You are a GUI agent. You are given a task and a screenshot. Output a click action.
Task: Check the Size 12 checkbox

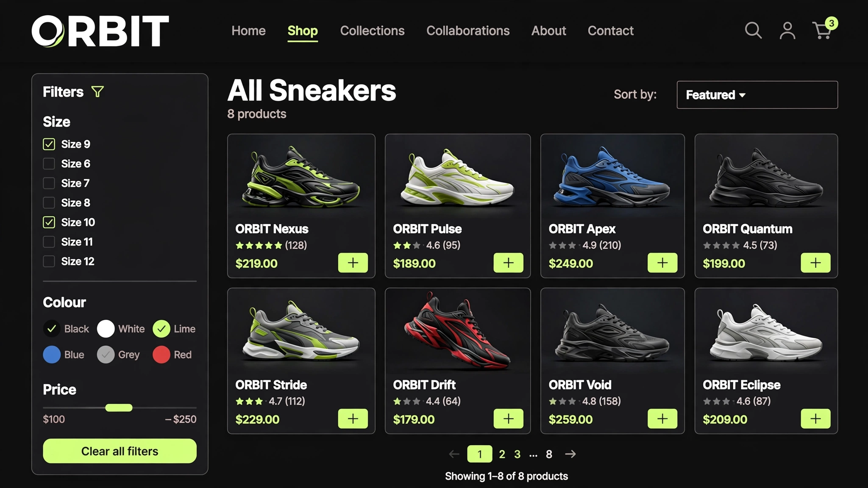point(49,261)
